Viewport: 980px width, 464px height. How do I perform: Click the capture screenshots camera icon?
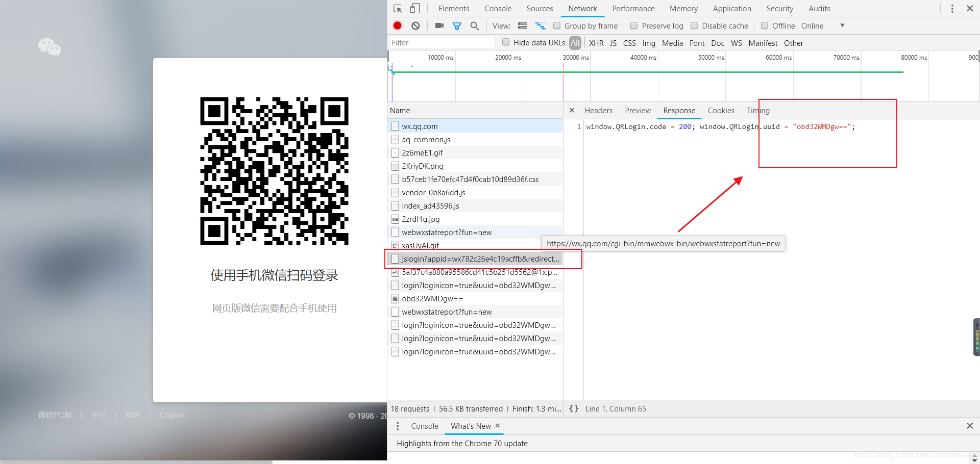(x=439, y=25)
